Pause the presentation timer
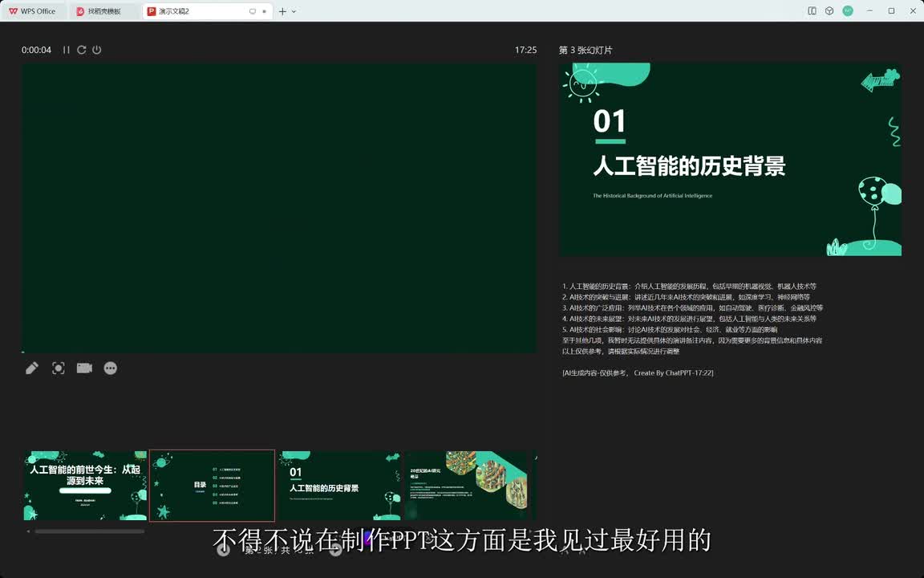 click(x=67, y=50)
